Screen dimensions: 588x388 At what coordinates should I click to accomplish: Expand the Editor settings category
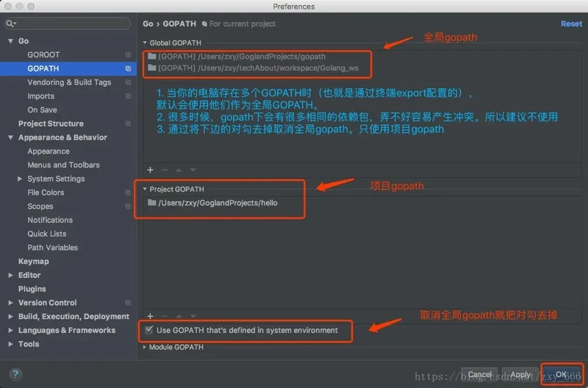click(x=10, y=275)
